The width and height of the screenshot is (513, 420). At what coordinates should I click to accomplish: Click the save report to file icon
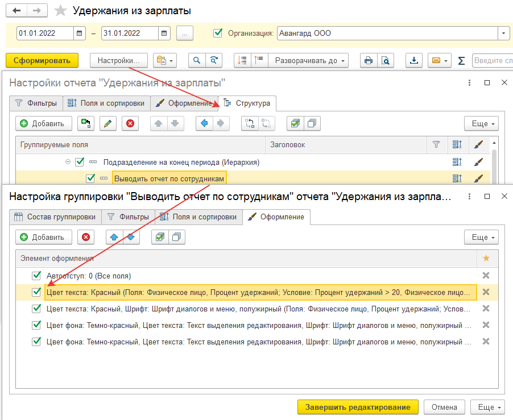click(x=414, y=61)
